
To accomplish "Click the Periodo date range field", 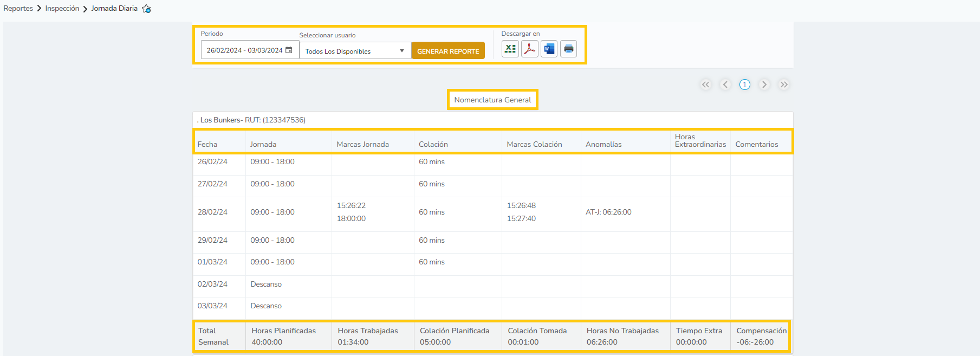I will pyautogui.click(x=244, y=50).
